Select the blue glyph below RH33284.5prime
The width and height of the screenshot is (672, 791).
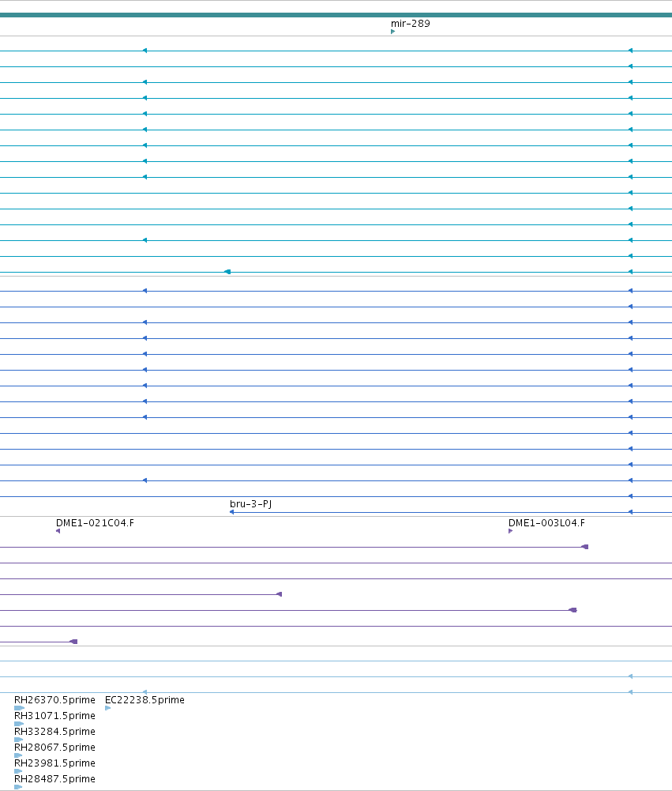coord(18,740)
